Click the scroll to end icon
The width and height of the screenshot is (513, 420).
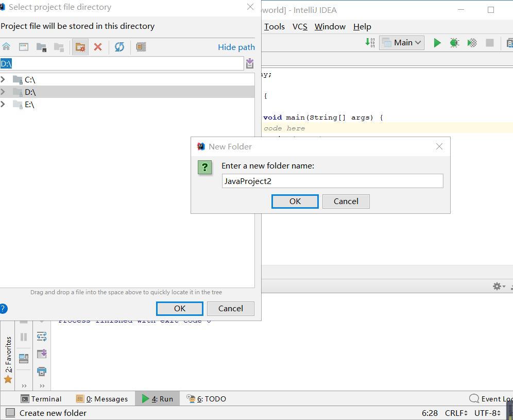[42, 354]
